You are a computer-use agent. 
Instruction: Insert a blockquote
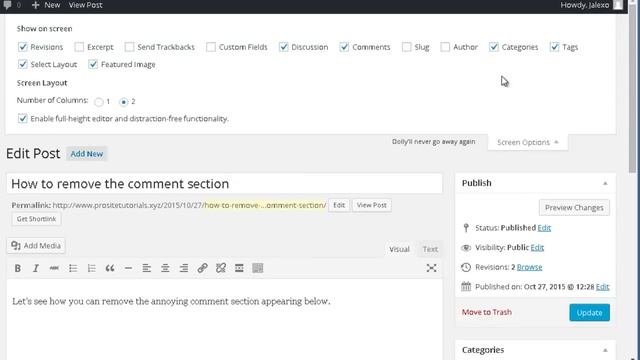coord(110,268)
